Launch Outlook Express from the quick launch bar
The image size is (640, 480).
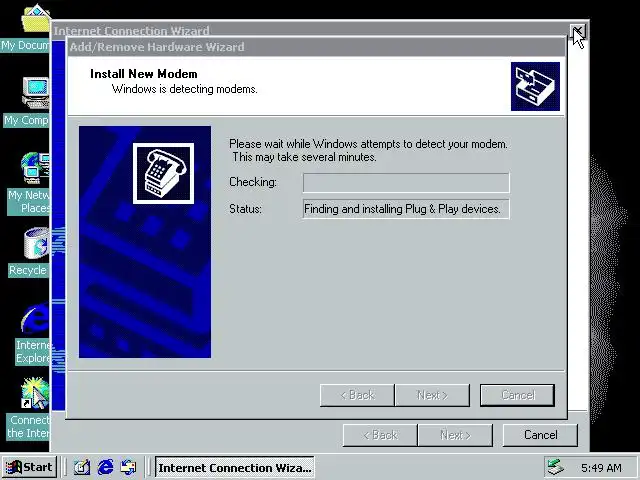pyautogui.click(x=128, y=467)
